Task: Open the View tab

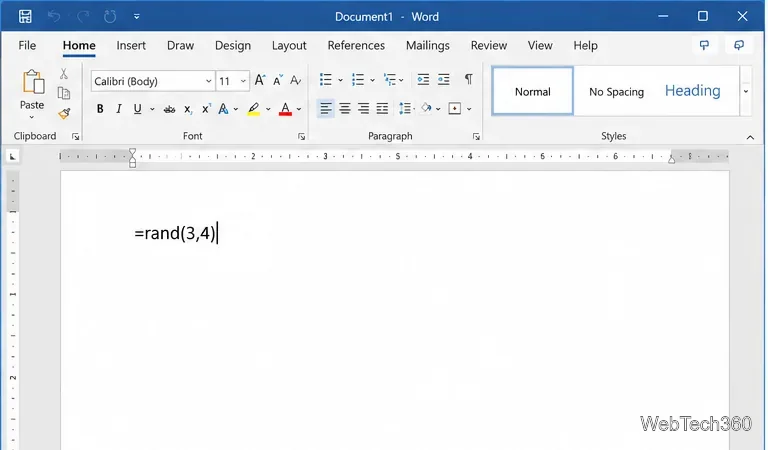Action: (x=540, y=46)
